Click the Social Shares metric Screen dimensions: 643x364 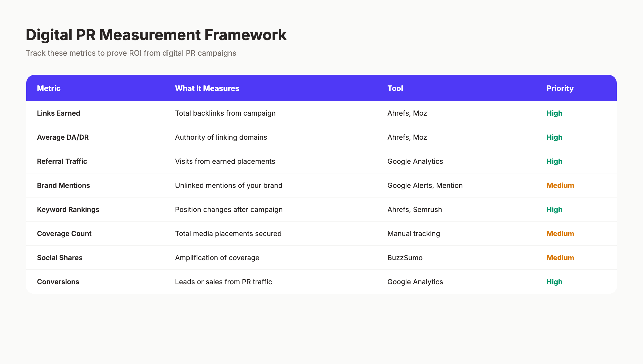tap(59, 257)
